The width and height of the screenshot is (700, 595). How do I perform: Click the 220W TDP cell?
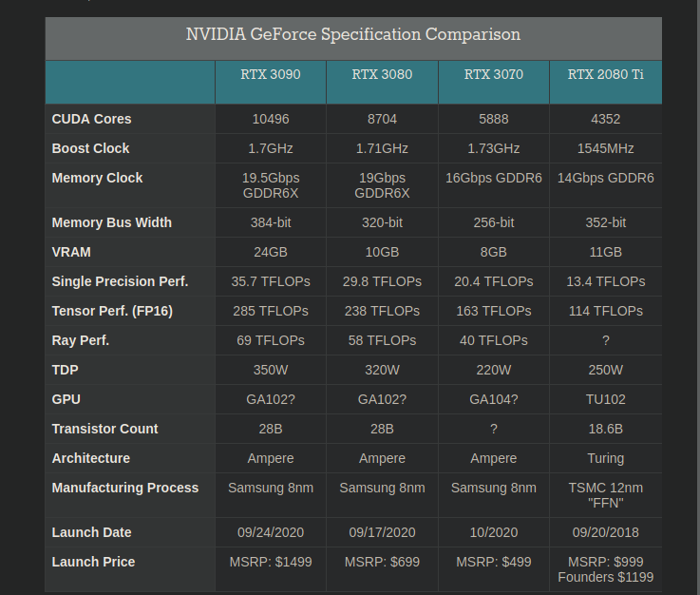pos(494,370)
